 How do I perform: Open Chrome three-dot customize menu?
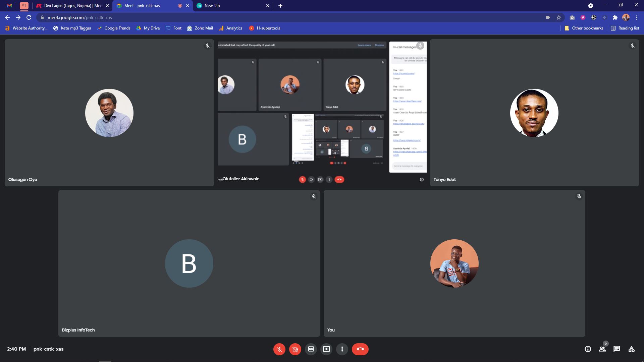(637, 17)
